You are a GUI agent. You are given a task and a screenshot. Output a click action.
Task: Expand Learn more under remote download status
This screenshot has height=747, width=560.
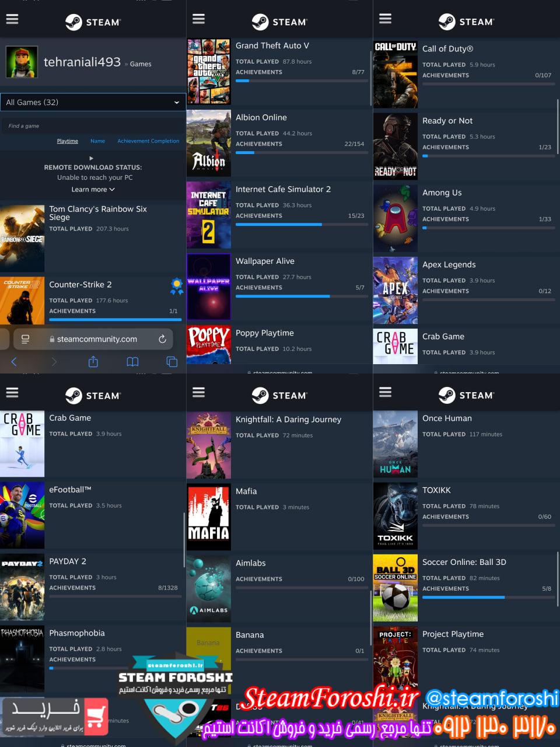pyautogui.click(x=93, y=190)
